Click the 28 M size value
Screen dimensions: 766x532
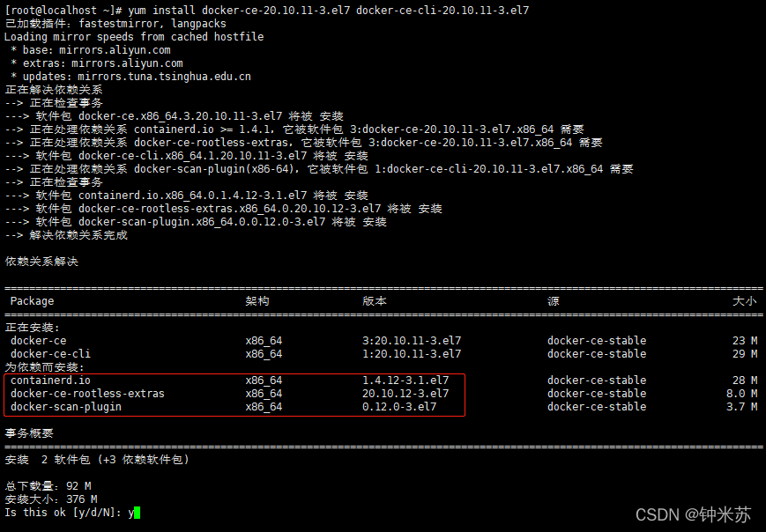click(745, 381)
